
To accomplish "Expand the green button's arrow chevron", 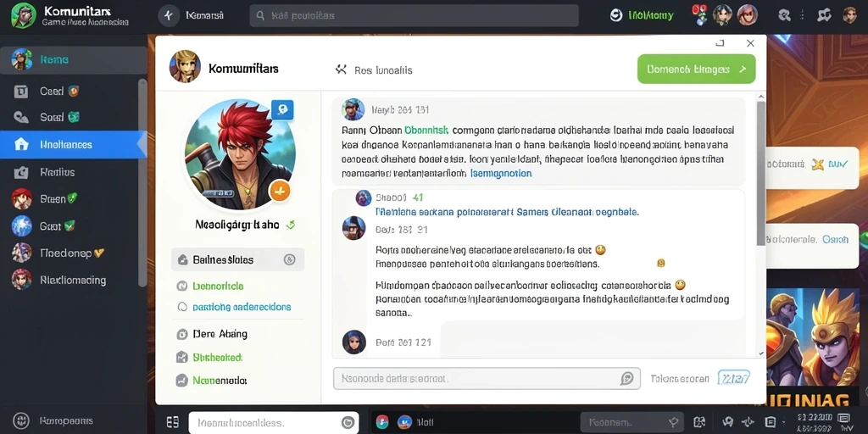I will pyautogui.click(x=743, y=70).
